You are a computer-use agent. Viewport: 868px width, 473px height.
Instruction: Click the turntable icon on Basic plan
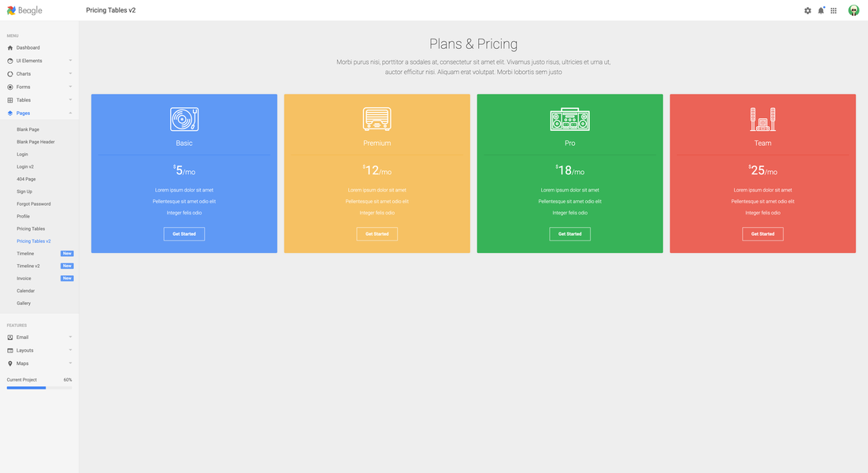184,119
